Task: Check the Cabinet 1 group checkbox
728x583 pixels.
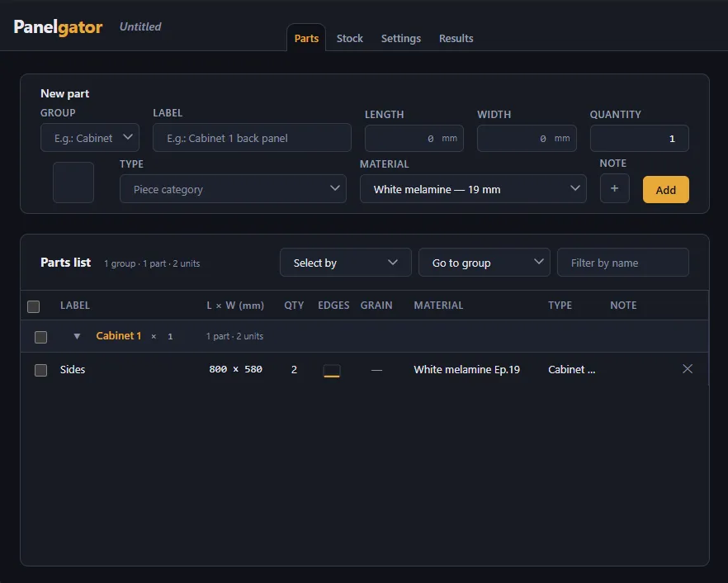Action: (x=41, y=337)
